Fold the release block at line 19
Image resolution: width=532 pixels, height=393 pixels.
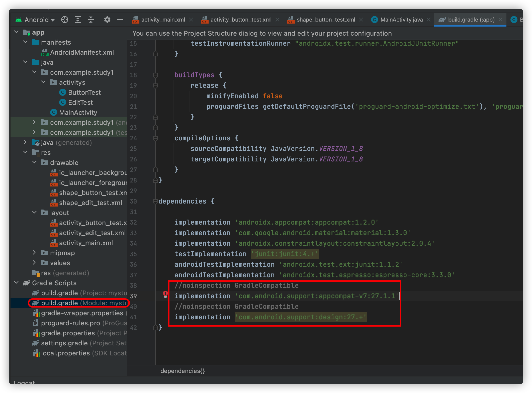tap(155, 85)
